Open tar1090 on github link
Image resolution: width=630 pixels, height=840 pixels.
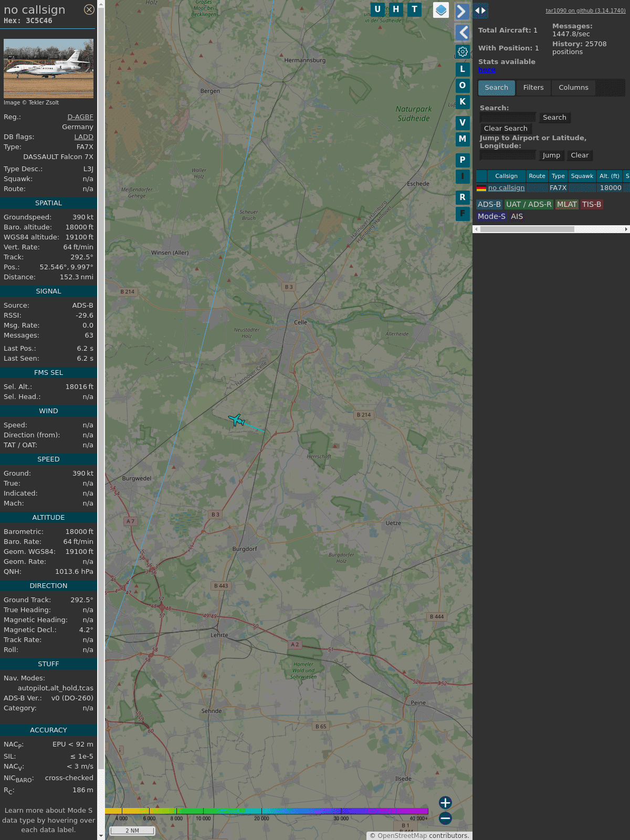(x=585, y=10)
